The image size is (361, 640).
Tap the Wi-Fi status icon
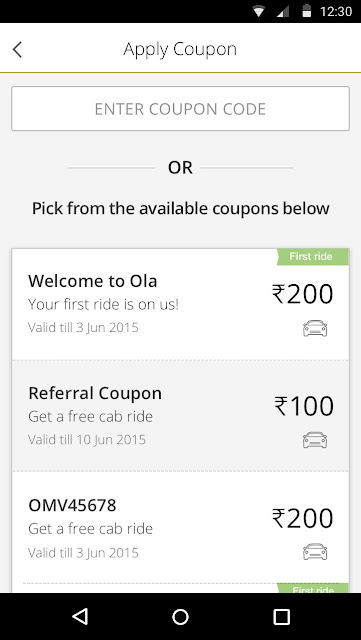[x=258, y=11]
